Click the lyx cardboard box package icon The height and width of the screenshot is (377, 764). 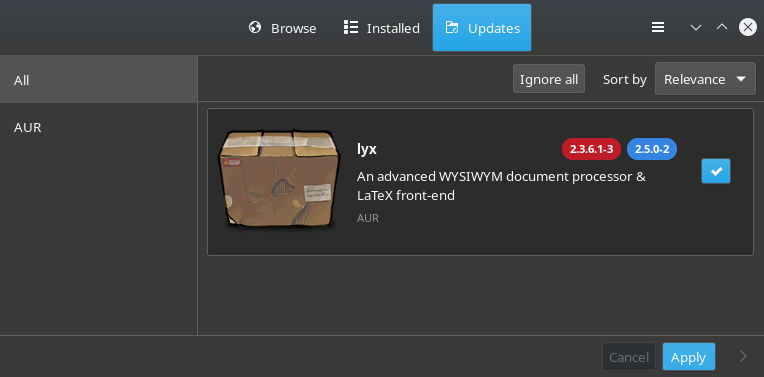point(279,179)
